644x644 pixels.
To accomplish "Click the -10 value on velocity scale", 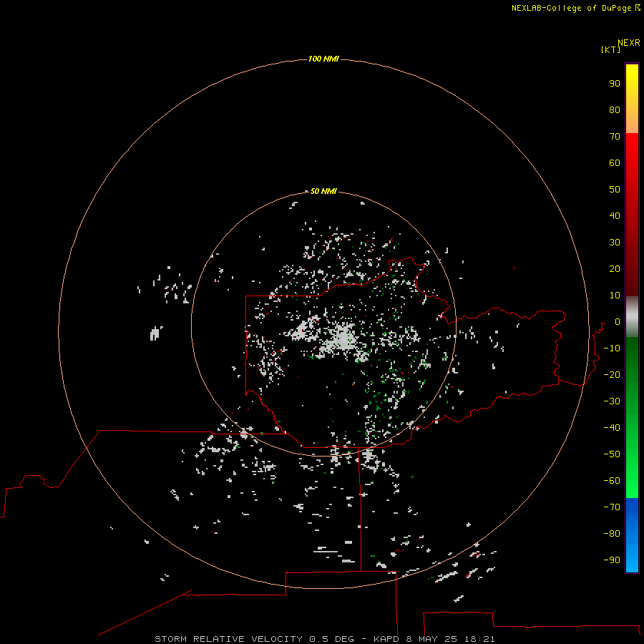I will 612,348.
